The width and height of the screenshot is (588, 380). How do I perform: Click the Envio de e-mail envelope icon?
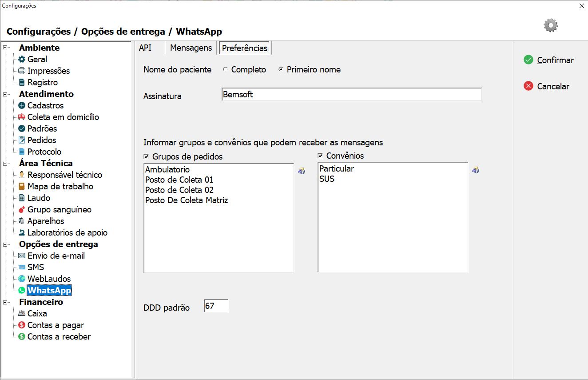point(22,256)
